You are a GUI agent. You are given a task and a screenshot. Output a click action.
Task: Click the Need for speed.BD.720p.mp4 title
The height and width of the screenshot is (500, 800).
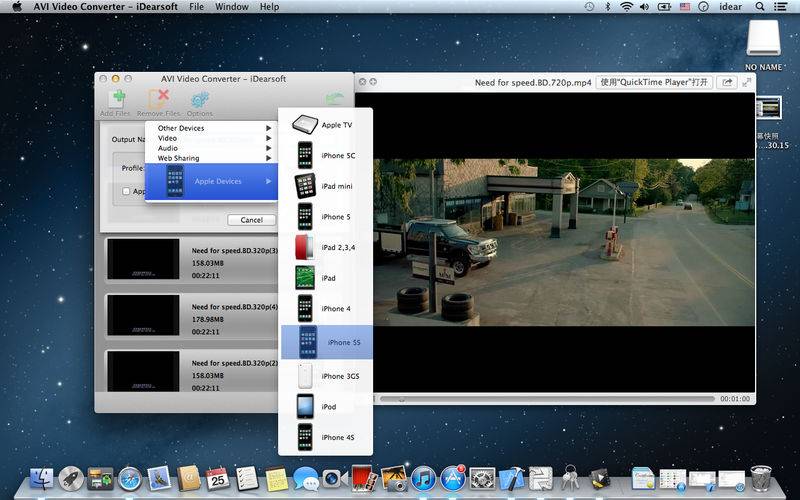(x=533, y=82)
